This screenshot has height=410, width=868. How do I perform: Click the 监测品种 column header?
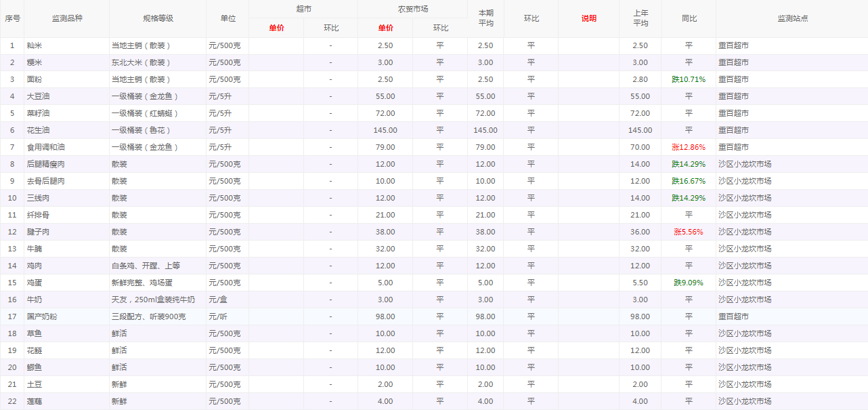(66, 18)
